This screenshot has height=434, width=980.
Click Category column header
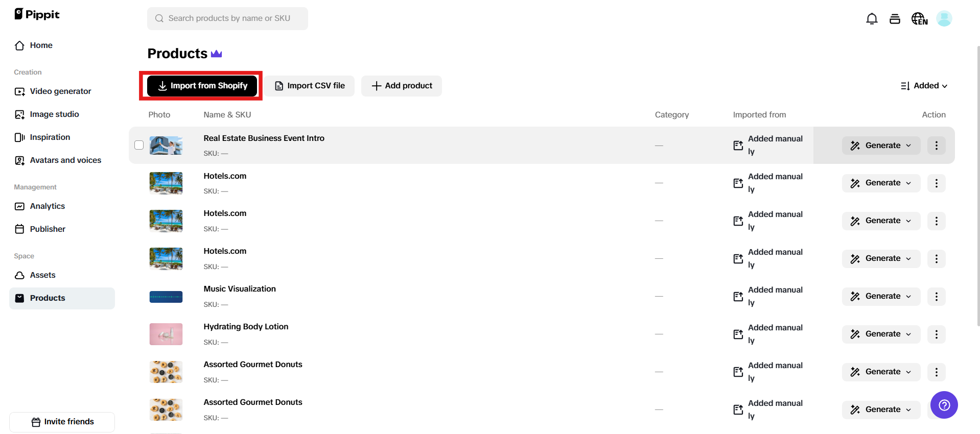point(672,115)
